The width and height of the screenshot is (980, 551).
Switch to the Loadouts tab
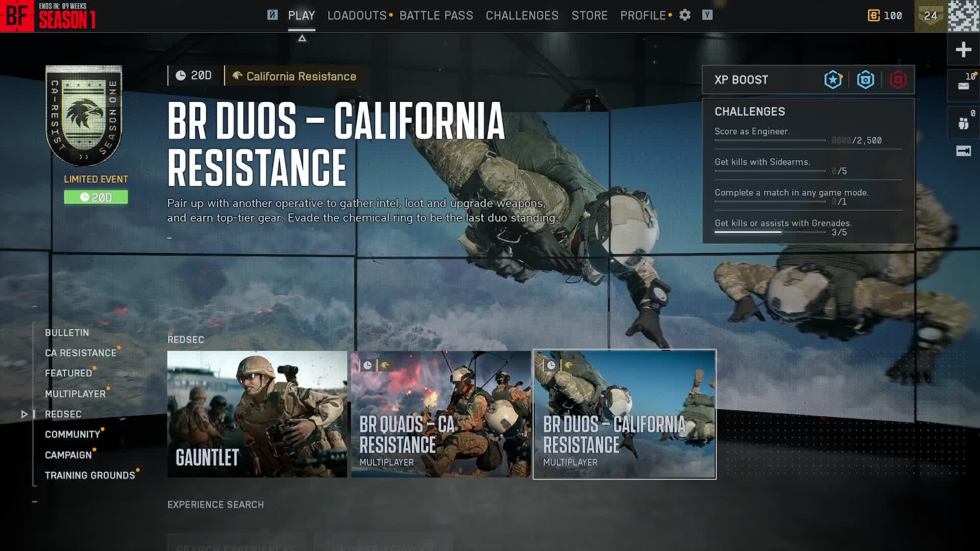click(x=357, y=16)
